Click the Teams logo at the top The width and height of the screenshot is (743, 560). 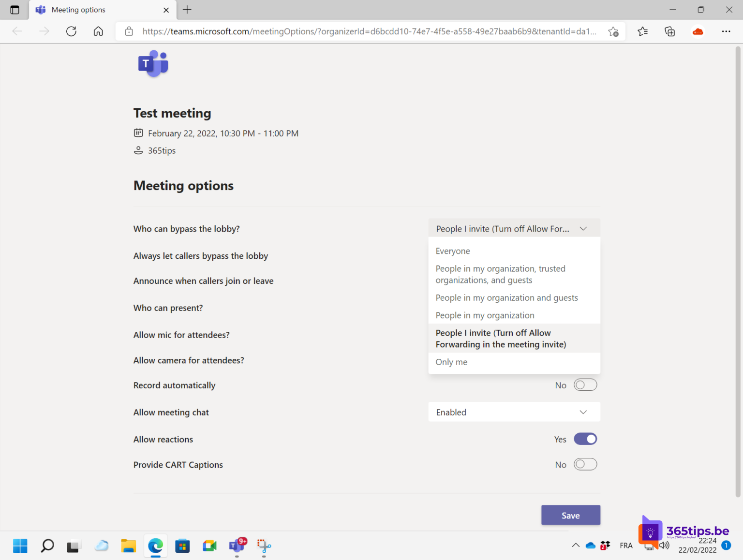tap(153, 63)
